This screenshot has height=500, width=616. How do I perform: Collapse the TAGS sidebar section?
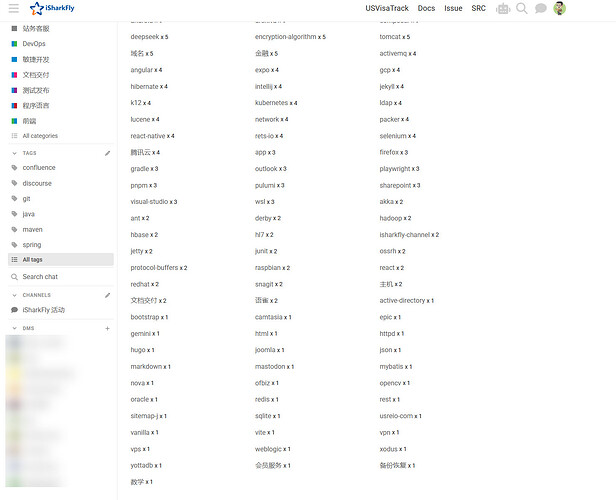coord(15,153)
